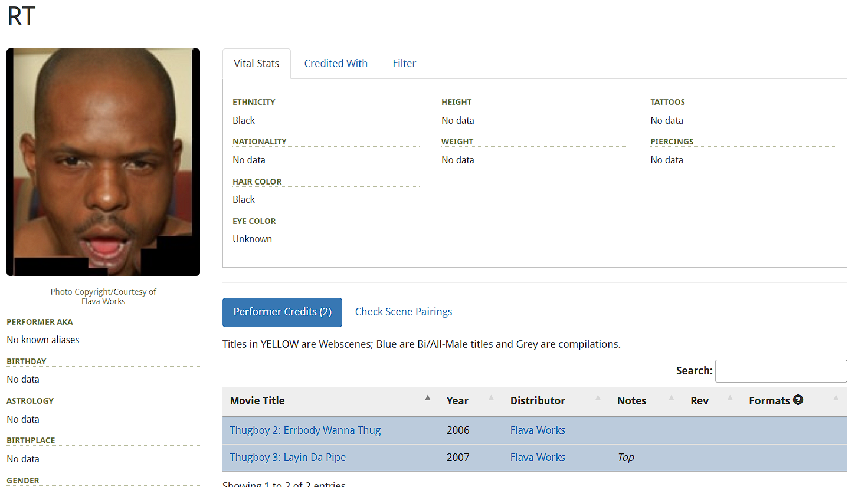This screenshot has width=868, height=487.
Task: Click the No data value under Birthplace
Action: (23, 459)
